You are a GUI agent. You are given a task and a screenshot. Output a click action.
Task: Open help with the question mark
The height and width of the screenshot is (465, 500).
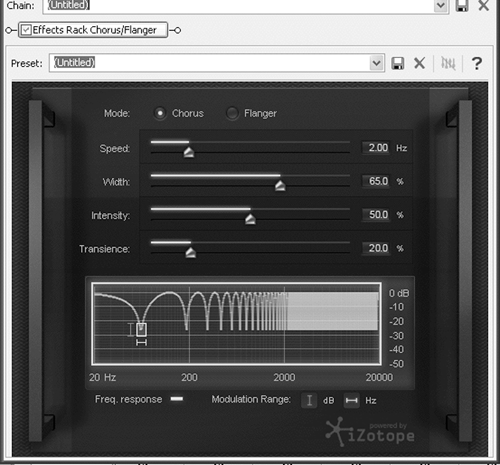(477, 63)
